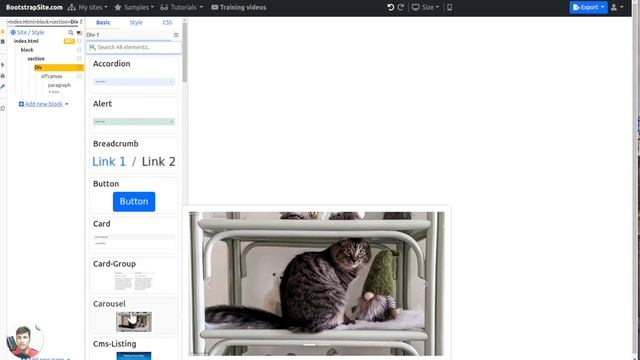Open the hamburger menu beside Div 1

point(176,35)
